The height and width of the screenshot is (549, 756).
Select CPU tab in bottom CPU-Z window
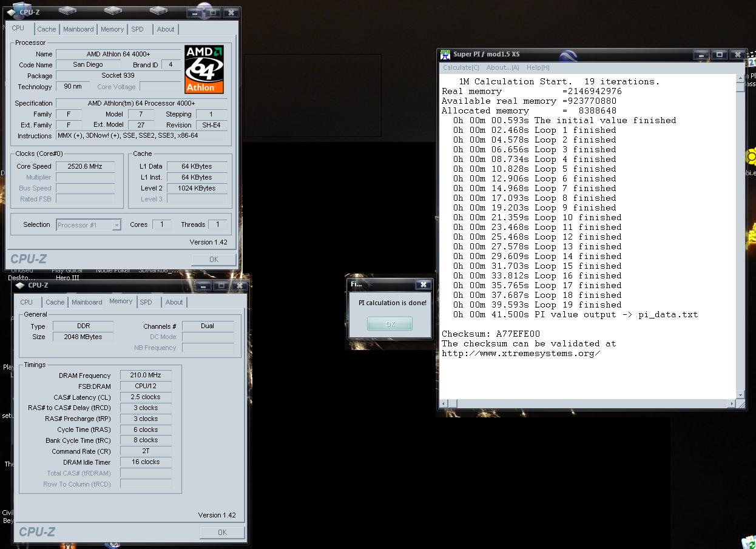pos(26,302)
